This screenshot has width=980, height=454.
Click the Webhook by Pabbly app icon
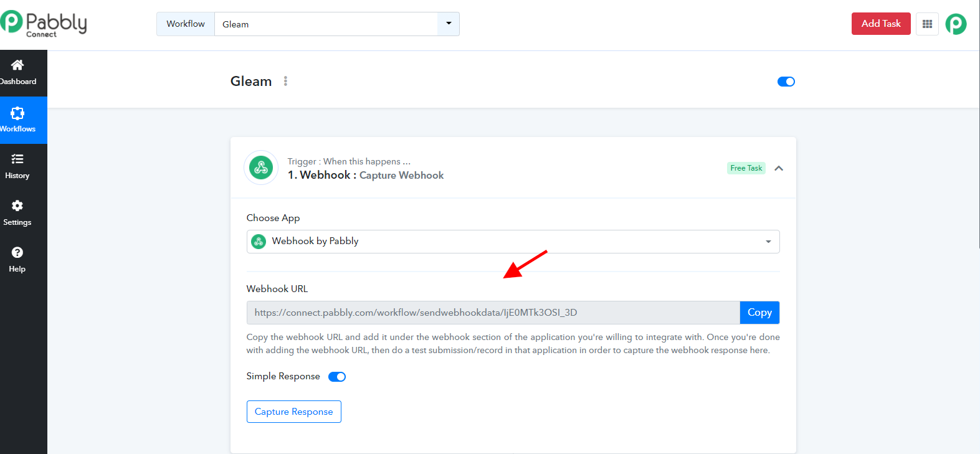(259, 241)
